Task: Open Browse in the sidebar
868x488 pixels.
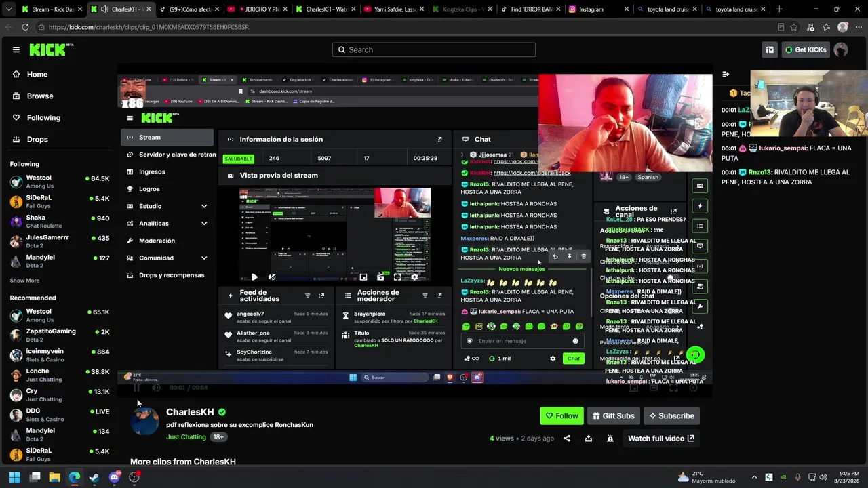Action: tap(40, 96)
